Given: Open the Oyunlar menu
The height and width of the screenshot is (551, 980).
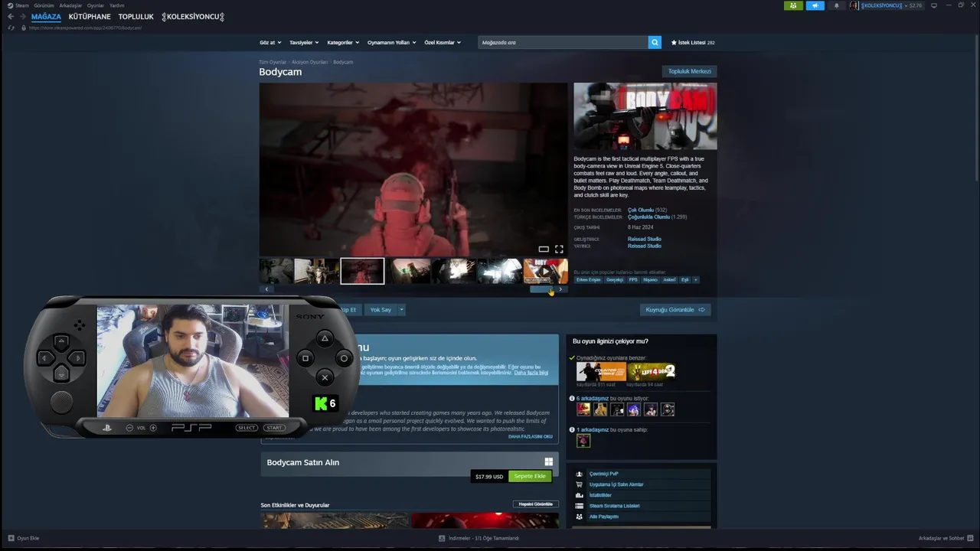Looking at the screenshot, I should point(96,5).
